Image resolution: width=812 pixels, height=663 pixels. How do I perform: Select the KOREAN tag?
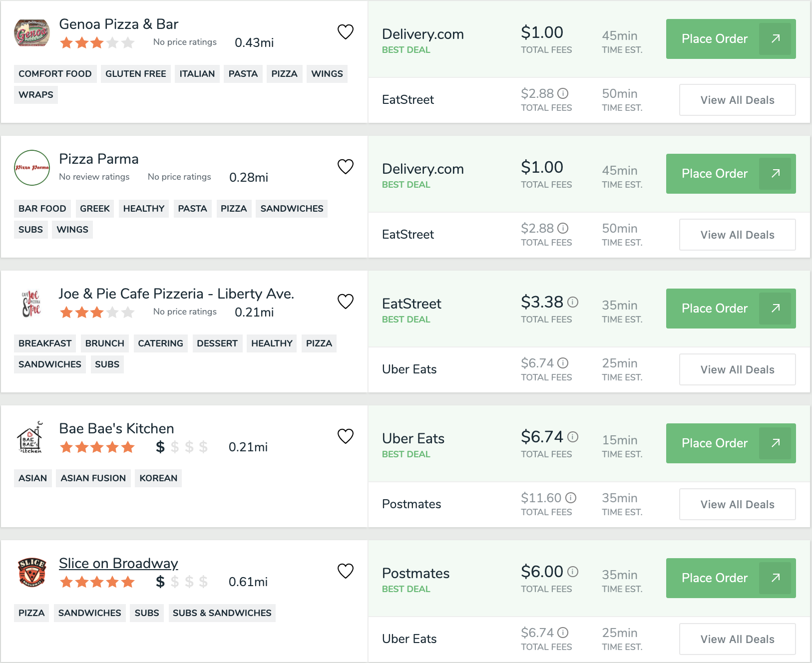[158, 478]
